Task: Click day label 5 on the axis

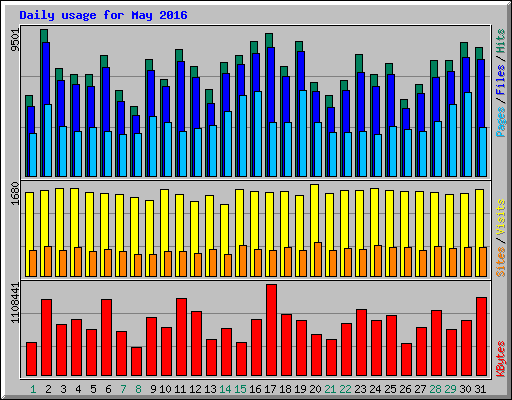Action: click(x=93, y=389)
